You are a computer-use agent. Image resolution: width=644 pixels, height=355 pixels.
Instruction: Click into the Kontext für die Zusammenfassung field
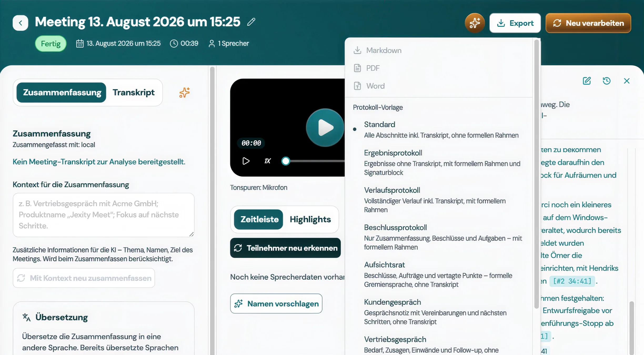103,215
